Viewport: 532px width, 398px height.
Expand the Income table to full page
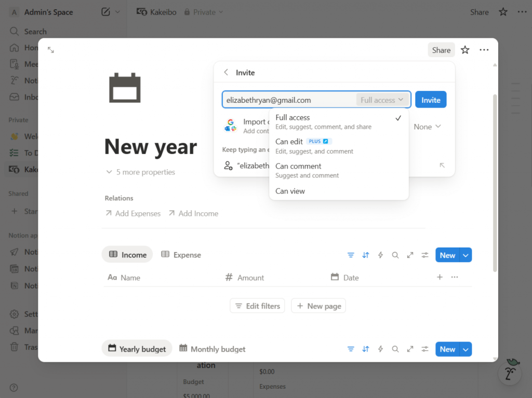pyautogui.click(x=410, y=255)
